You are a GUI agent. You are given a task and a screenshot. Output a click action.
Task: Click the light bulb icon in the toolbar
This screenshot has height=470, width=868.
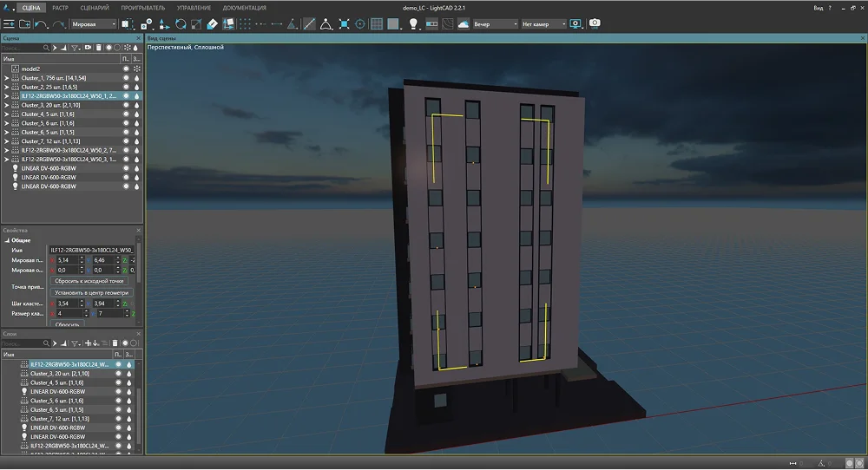tap(412, 24)
